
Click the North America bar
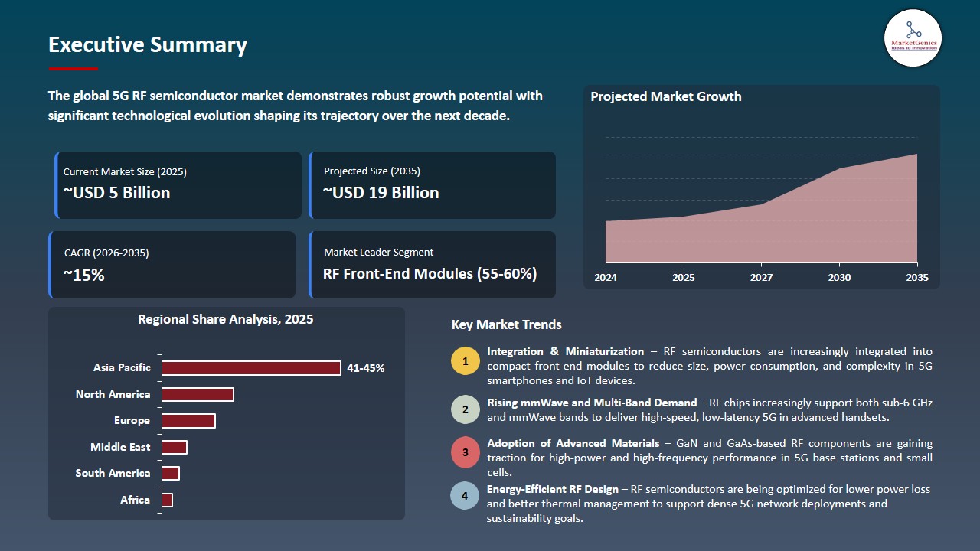click(x=198, y=394)
